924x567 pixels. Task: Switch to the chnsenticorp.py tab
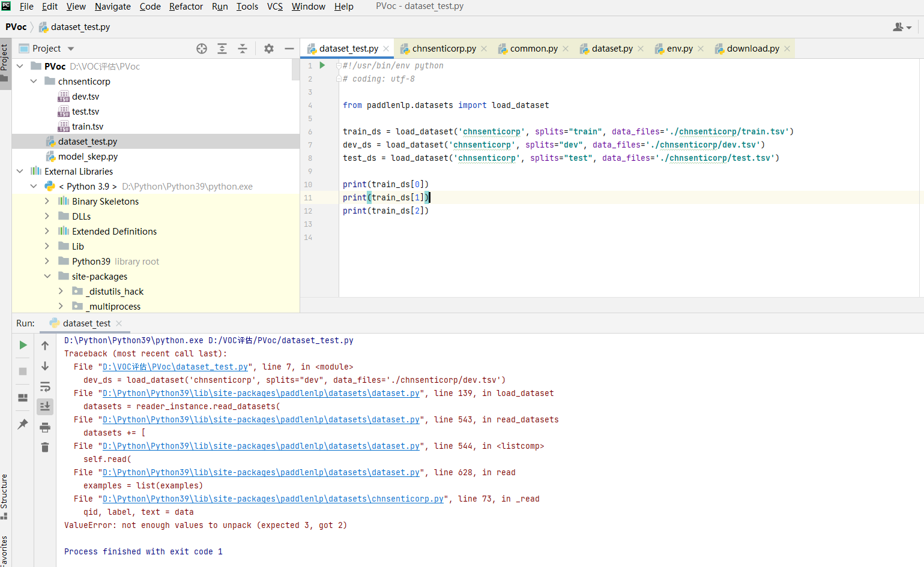[442, 48]
